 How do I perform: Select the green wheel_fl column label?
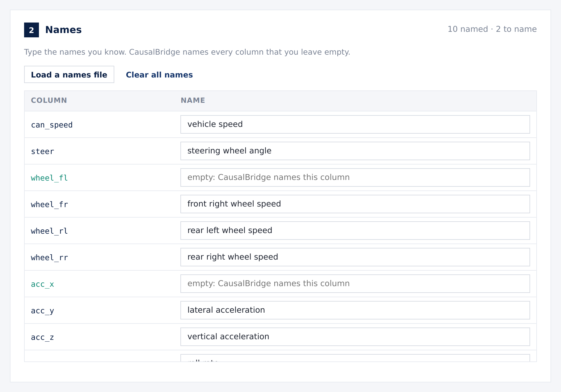49,178
